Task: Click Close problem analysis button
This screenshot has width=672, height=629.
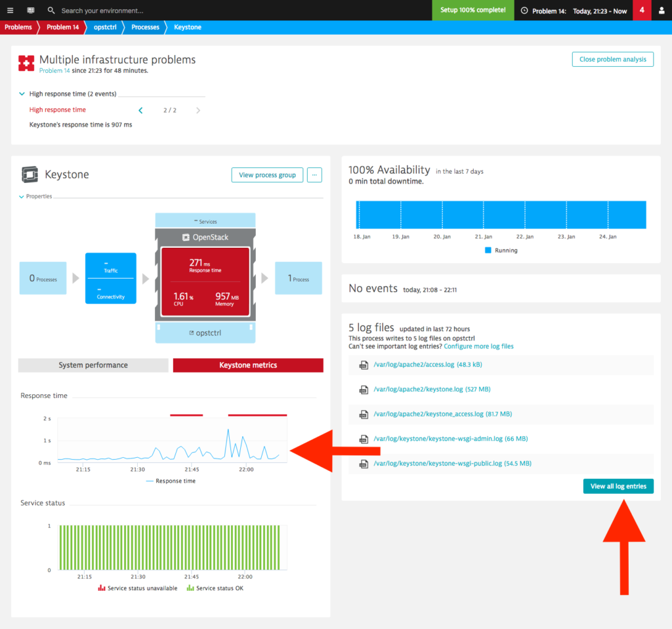Action: [x=613, y=59]
